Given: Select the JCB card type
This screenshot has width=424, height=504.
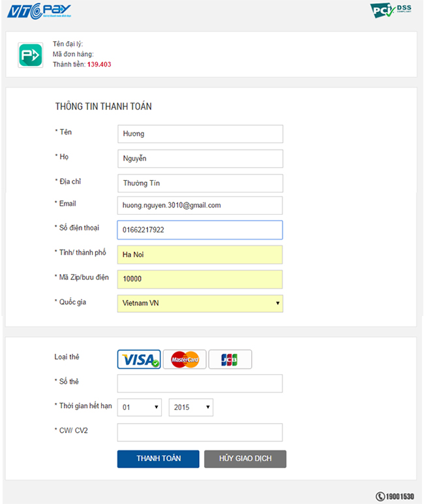Looking at the screenshot, I should point(230,359).
